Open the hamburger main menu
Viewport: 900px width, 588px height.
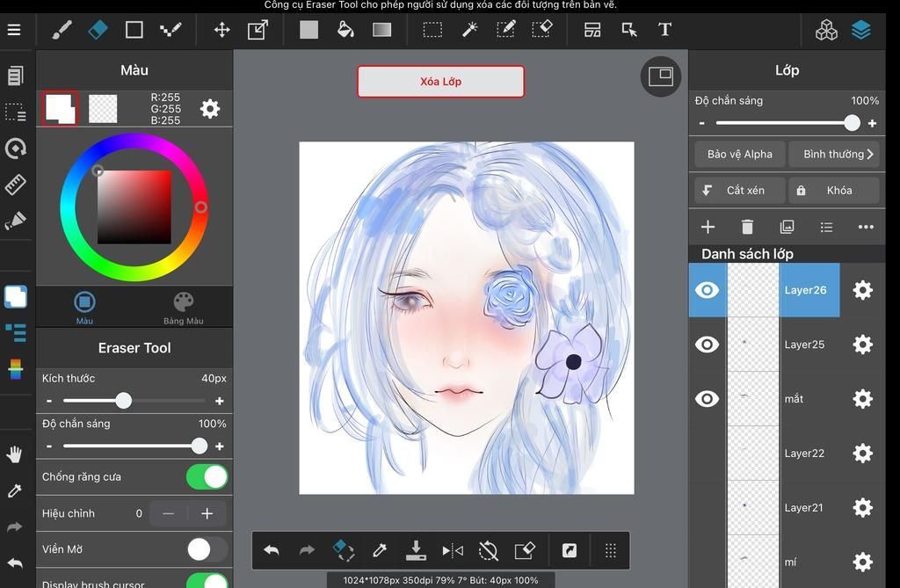pyautogui.click(x=14, y=30)
